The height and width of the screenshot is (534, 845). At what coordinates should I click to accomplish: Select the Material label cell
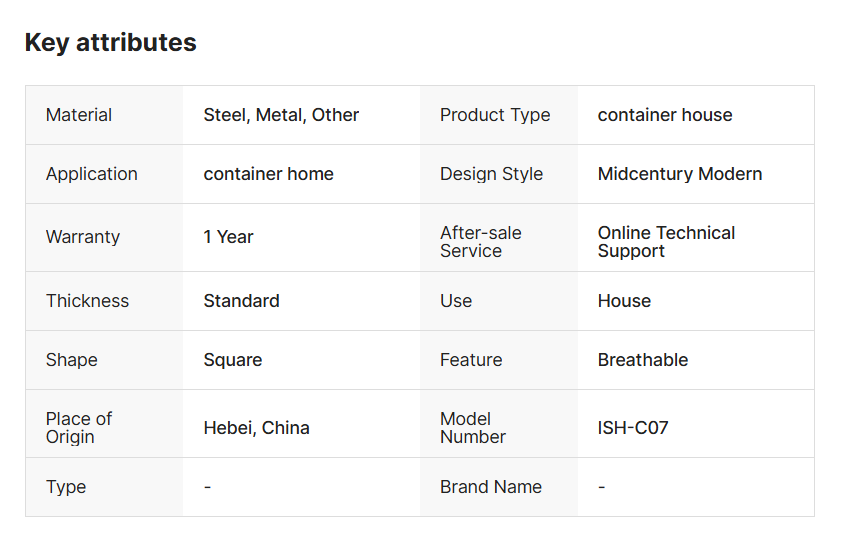pyautogui.click(x=79, y=115)
